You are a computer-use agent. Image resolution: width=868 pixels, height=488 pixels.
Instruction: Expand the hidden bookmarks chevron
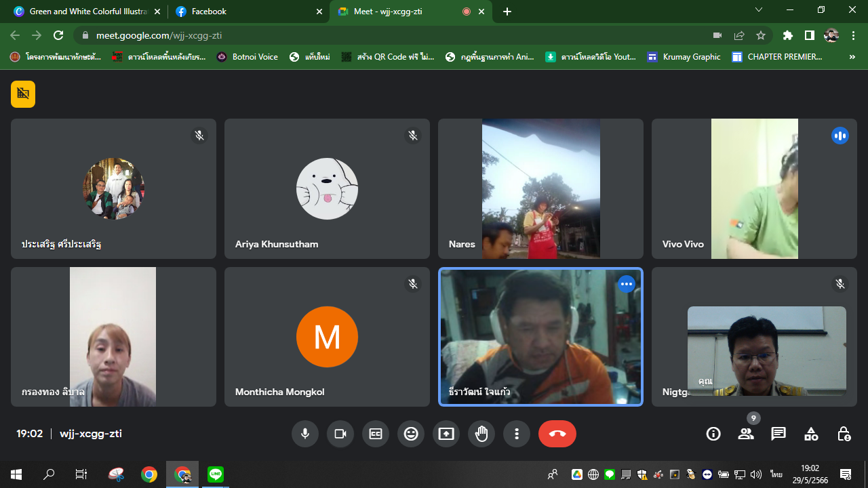852,57
